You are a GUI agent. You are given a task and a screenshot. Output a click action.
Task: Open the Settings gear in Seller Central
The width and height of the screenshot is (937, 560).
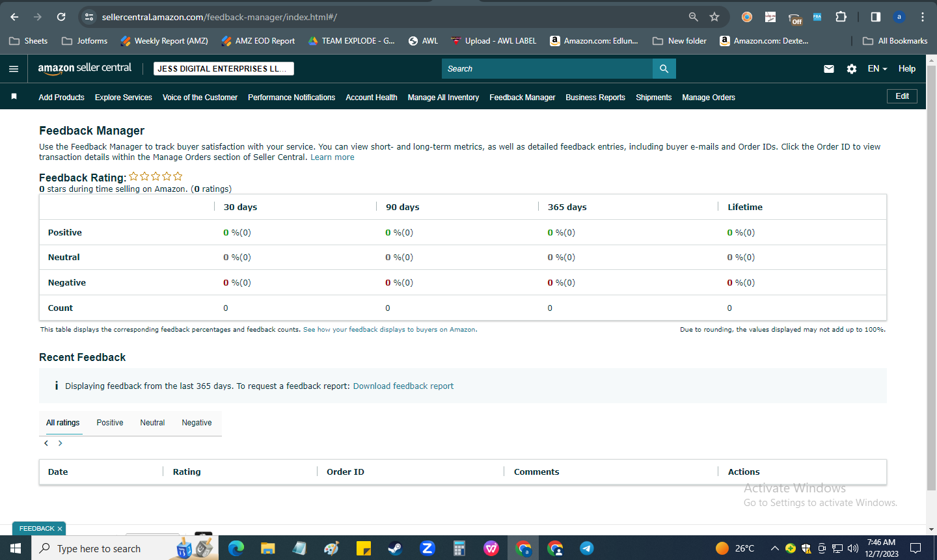click(852, 68)
